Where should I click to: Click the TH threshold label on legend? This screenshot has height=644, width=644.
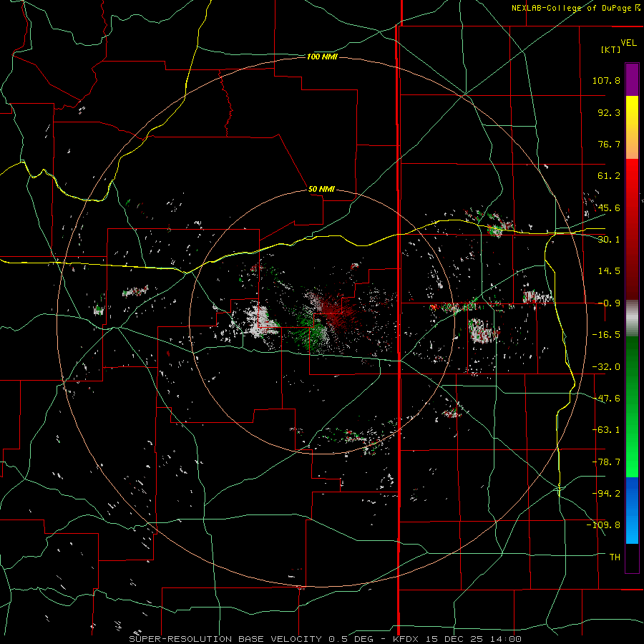click(x=615, y=557)
